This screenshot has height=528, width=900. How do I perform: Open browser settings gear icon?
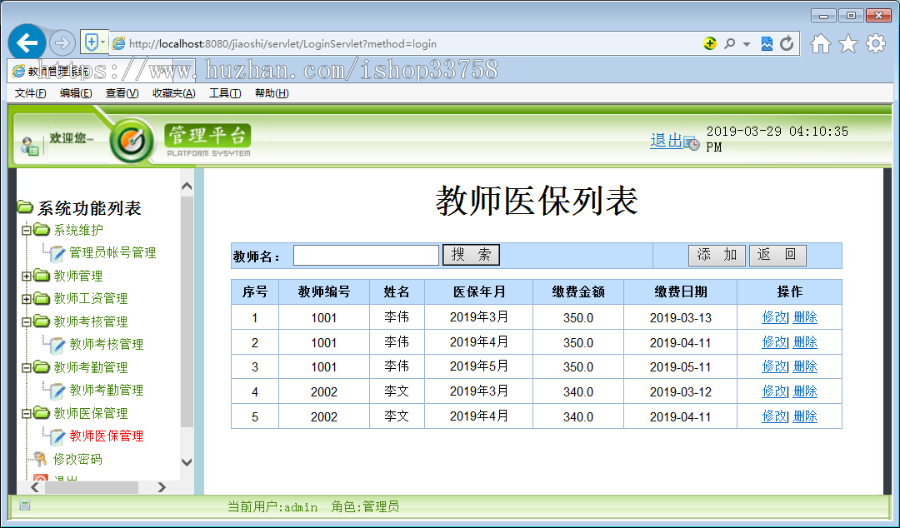875,44
